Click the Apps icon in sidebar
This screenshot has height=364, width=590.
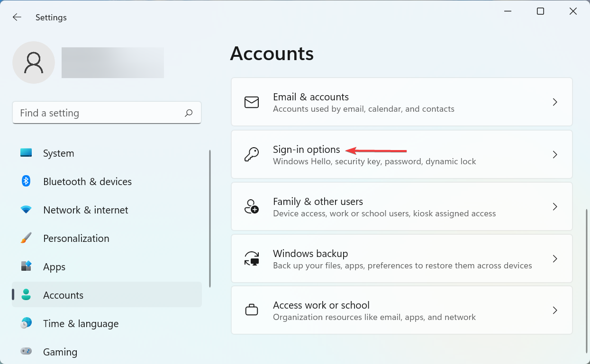tap(25, 266)
